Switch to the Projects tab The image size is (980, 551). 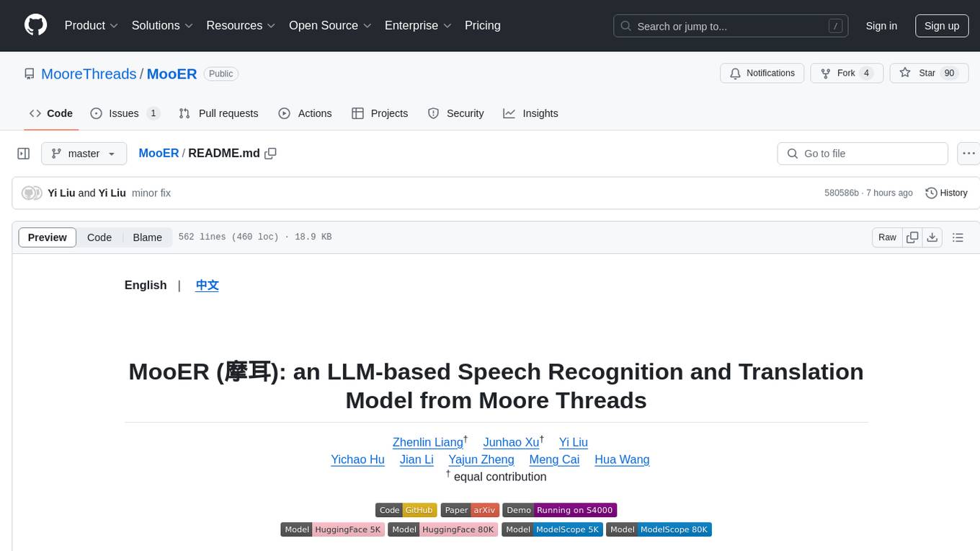[x=380, y=113]
